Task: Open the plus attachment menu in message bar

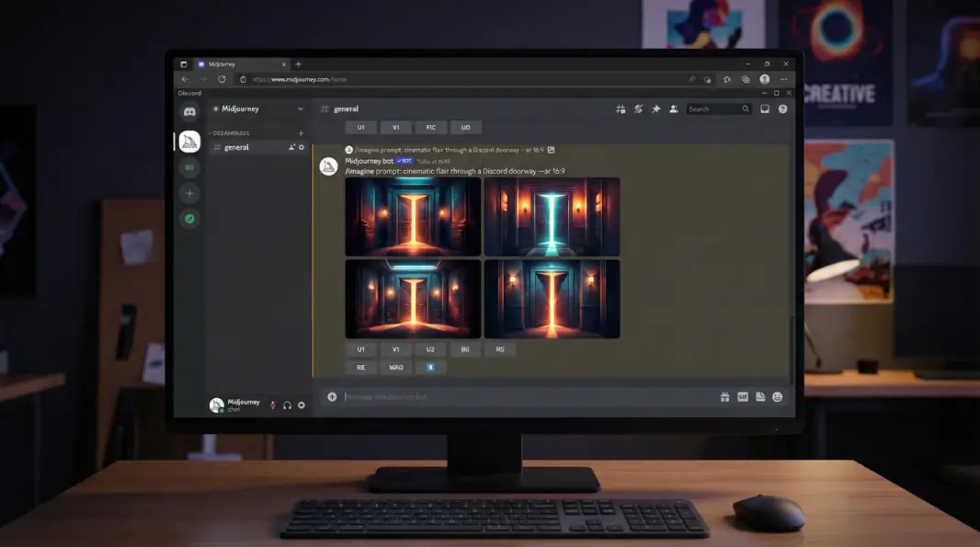Action: tap(332, 397)
